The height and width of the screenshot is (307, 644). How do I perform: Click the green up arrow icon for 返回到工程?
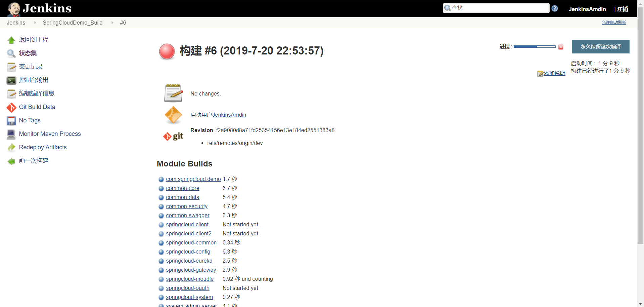coord(11,40)
